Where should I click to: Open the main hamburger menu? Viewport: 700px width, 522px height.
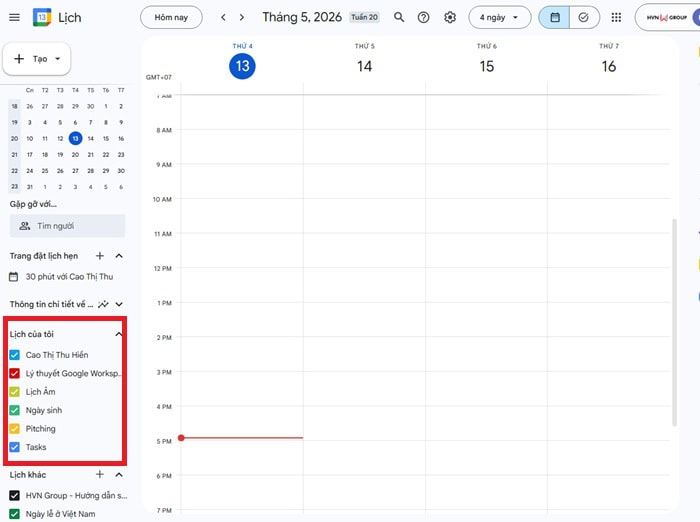14,17
